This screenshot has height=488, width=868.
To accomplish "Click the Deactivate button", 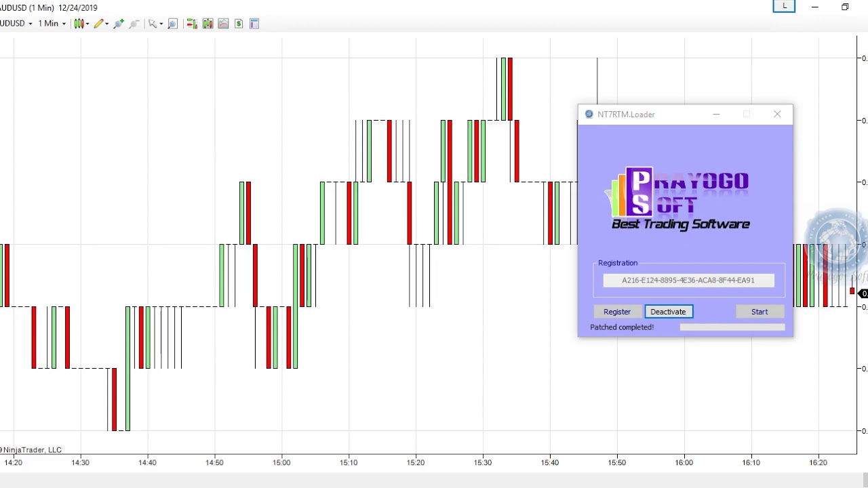I will click(669, 312).
